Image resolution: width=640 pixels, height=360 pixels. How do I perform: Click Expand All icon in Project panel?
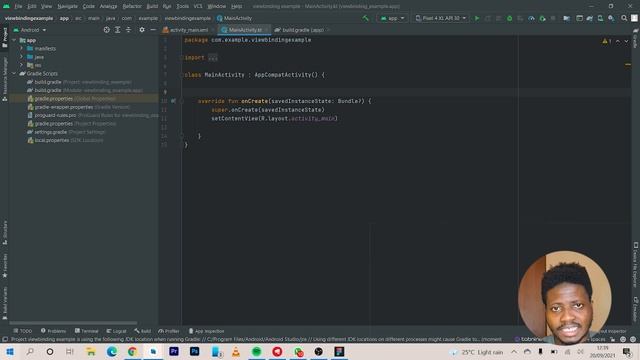point(118,30)
